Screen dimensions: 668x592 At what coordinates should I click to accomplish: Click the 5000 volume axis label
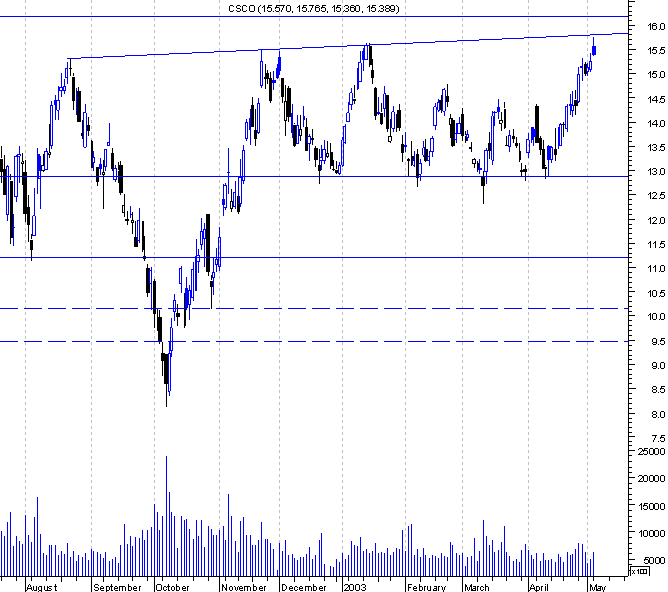coord(654,561)
